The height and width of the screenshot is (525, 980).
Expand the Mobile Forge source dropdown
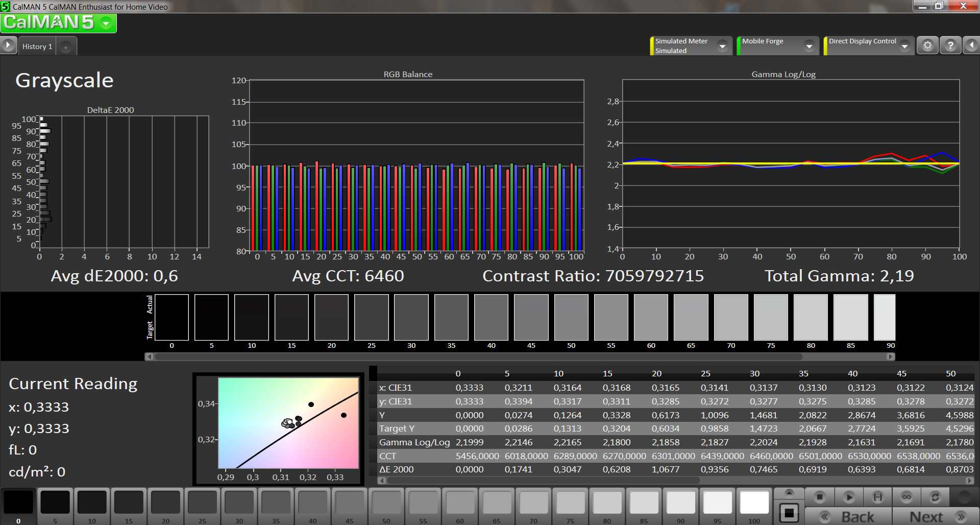(809, 46)
